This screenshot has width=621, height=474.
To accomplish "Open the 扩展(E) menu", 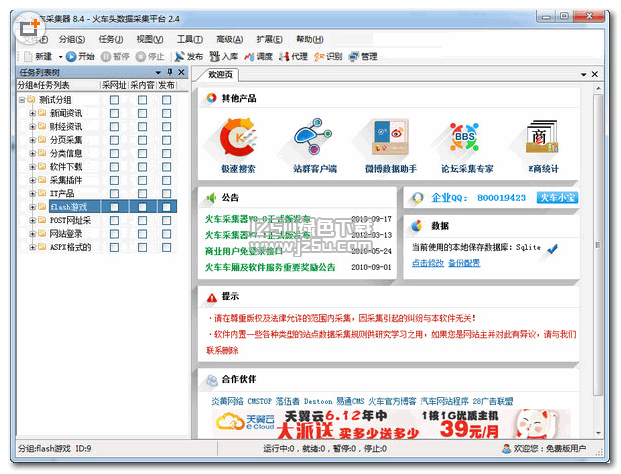I will click(269, 39).
